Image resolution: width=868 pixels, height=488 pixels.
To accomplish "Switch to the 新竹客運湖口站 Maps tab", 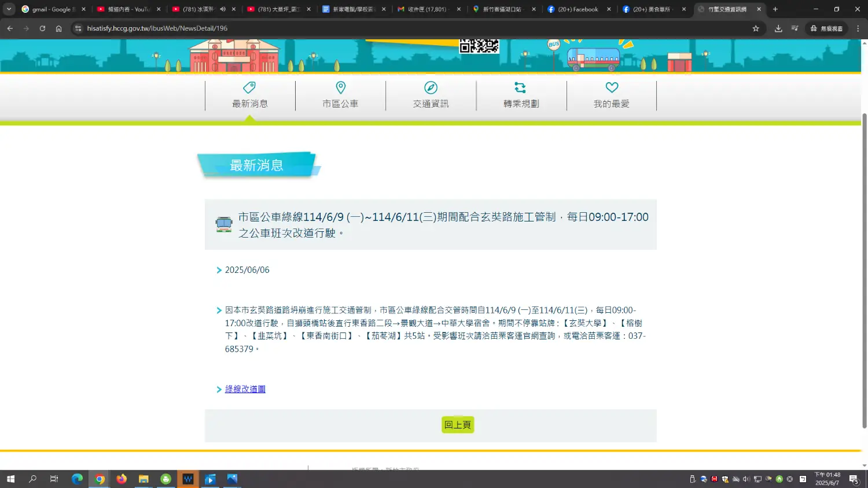I will pyautogui.click(x=501, y=9).
